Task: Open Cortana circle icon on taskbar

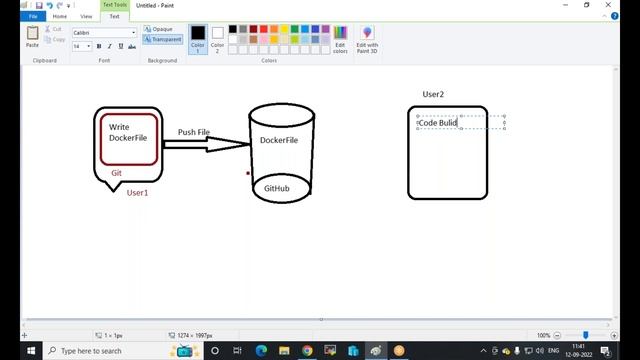Action: pos(215,351)
